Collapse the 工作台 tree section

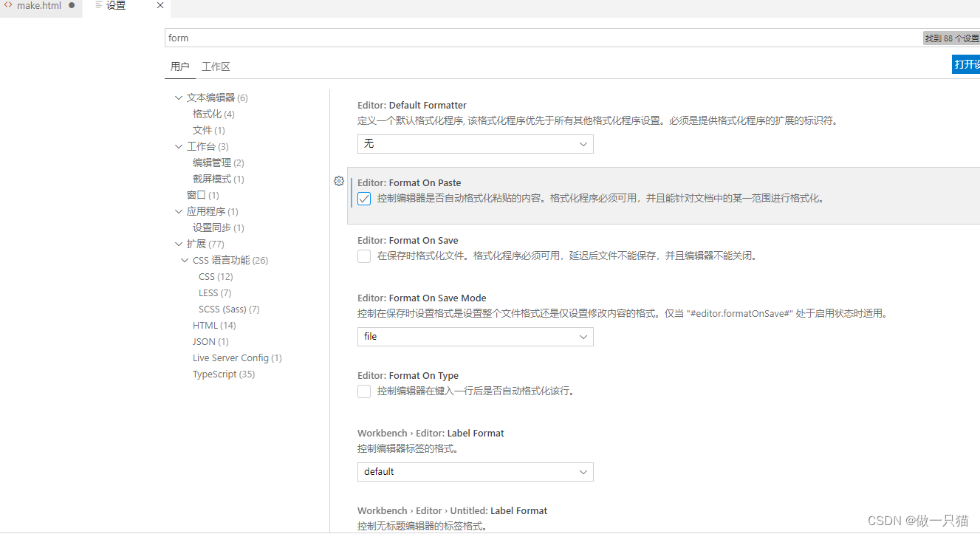(178, 146)
